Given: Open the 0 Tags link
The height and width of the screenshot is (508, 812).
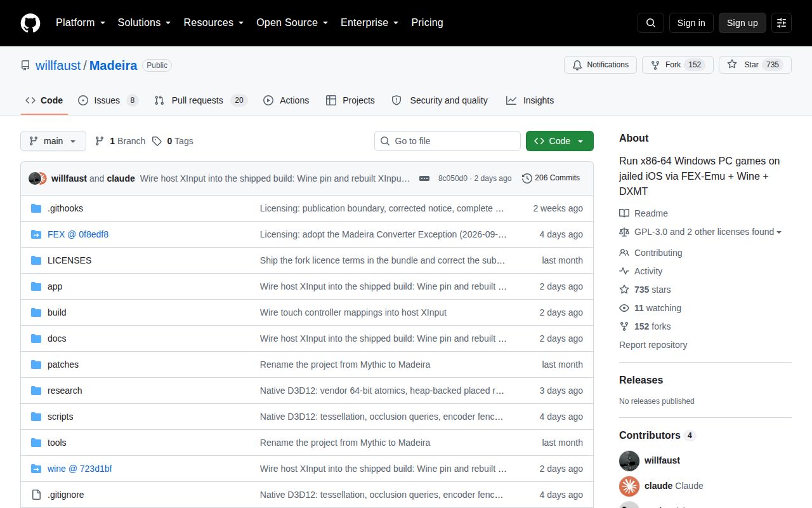Looking at the screenshot, I should (x=173, y=141).
